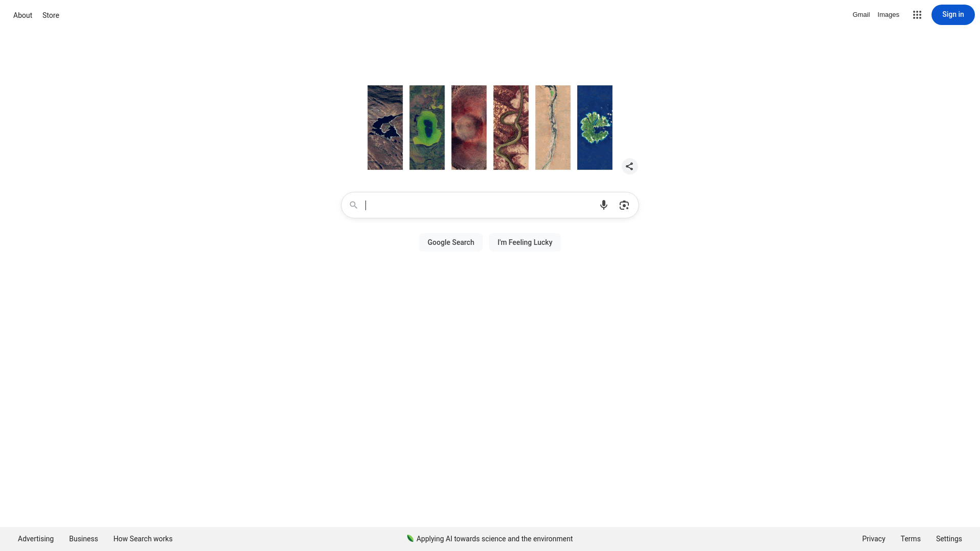Screen dimensions: 980x551
Task: Visit the Google Store link
Action: [51, 15]
